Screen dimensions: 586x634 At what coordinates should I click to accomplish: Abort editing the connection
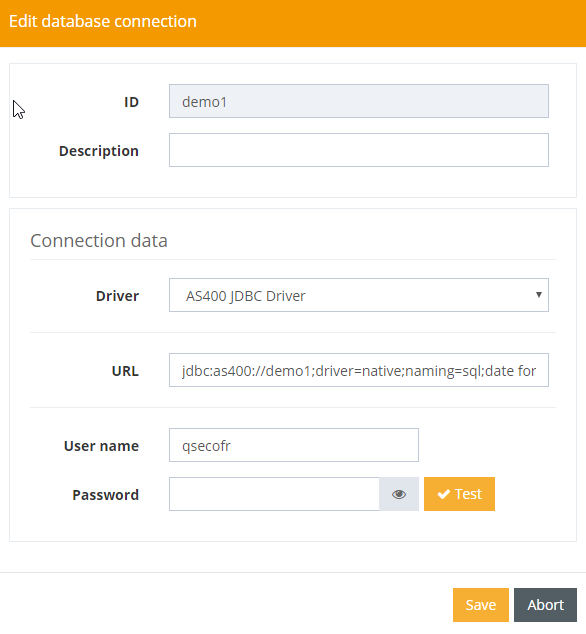(545, 605)
